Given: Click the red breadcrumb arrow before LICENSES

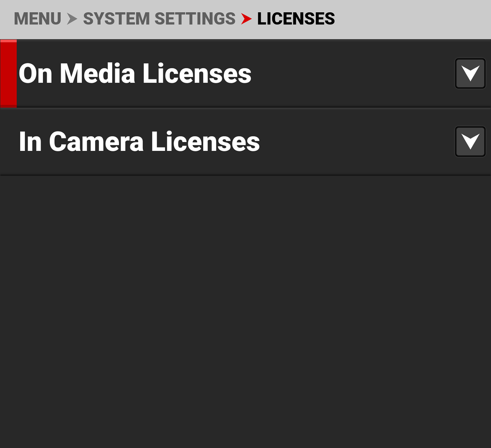Looking at the screenshot, I should point(246,19).
